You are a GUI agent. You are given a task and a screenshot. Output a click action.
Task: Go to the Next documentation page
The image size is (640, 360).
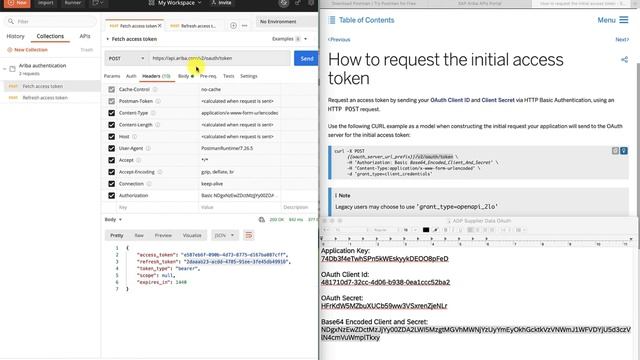[x=622, y=40]
